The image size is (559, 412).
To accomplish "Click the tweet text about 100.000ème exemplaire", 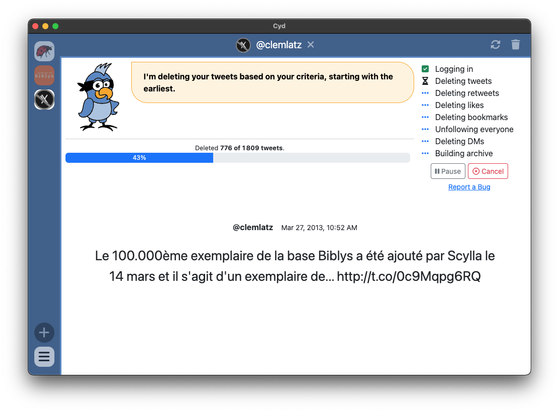I will pos(295,266).
